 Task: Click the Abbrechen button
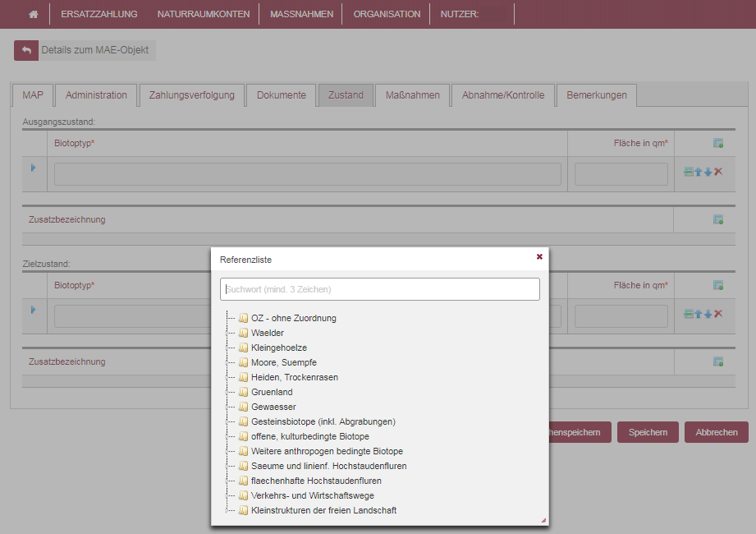click(x=716, y=432)
